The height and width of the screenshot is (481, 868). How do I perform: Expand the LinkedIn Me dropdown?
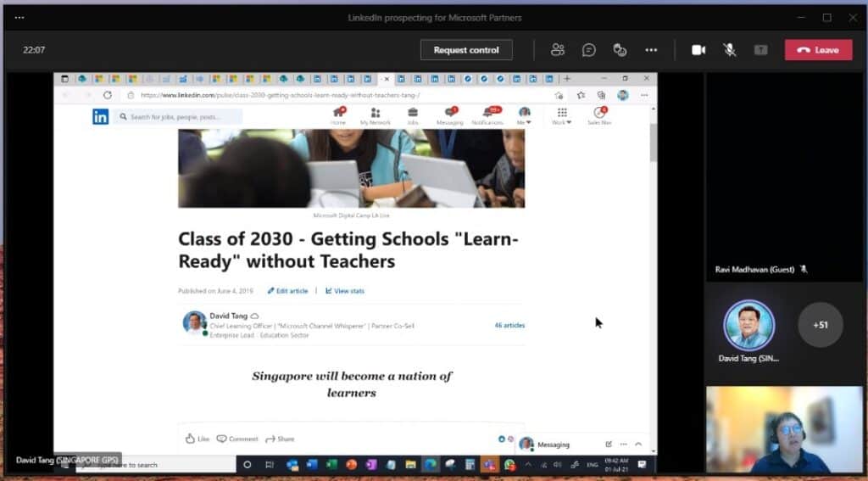tap(525, 117)
